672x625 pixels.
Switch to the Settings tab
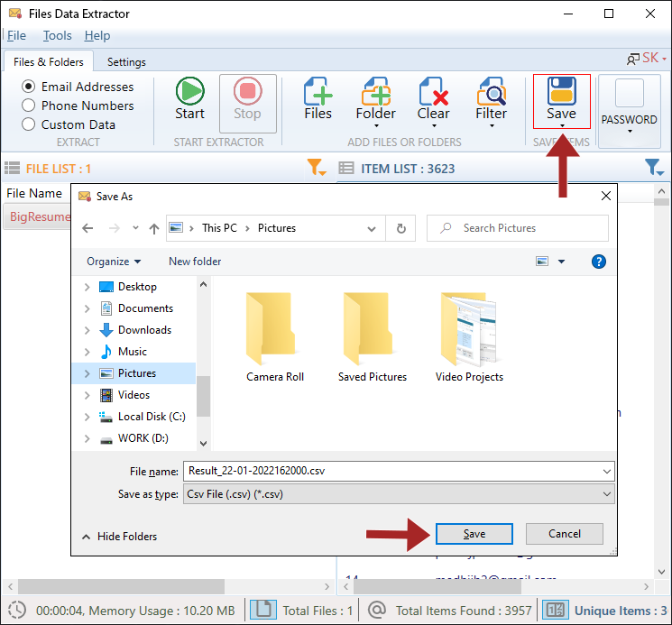pyautogui.click(x=126, y=62)
